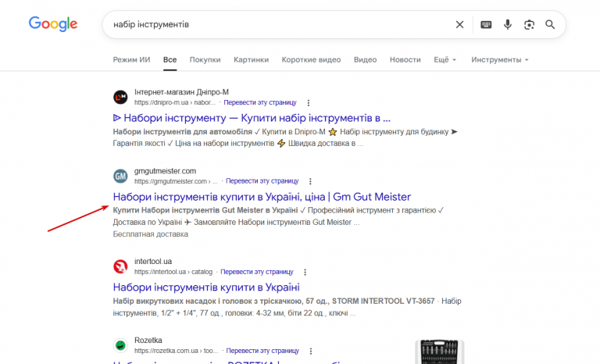Viewport: 600px width, 364px height.
Task: Open the on-screen keyboard icon
Action: point(486,24)
